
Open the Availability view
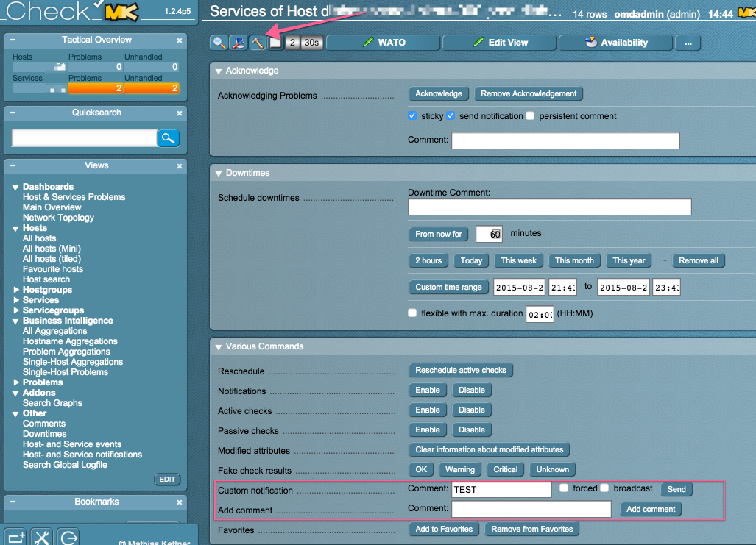pos(615,43)
